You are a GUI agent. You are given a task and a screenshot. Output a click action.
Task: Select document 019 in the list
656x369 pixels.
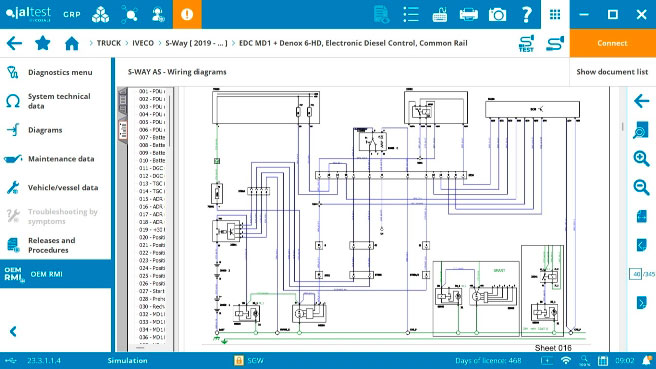tap(152, 230)
